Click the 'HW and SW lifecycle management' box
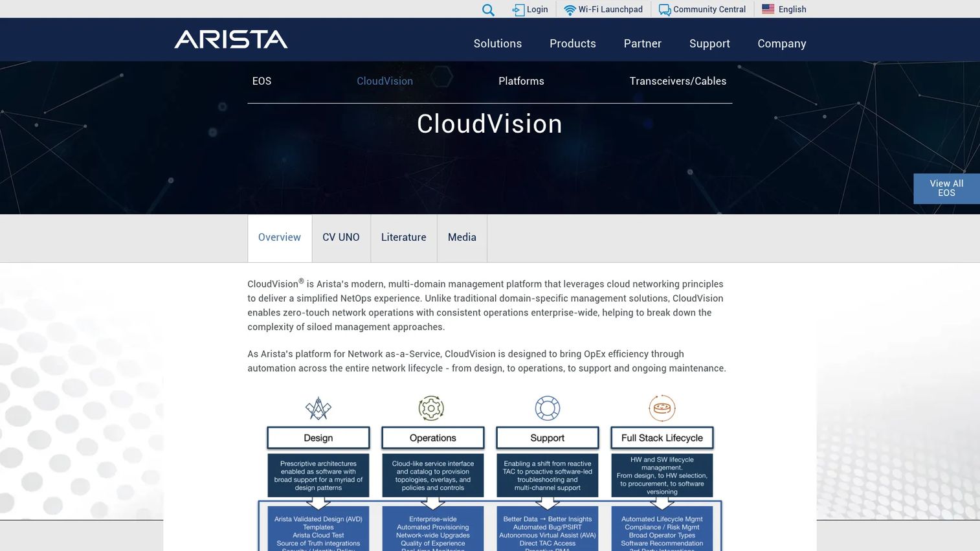The width and height of the screenshot is (980, 551). [x=662, y=476]
